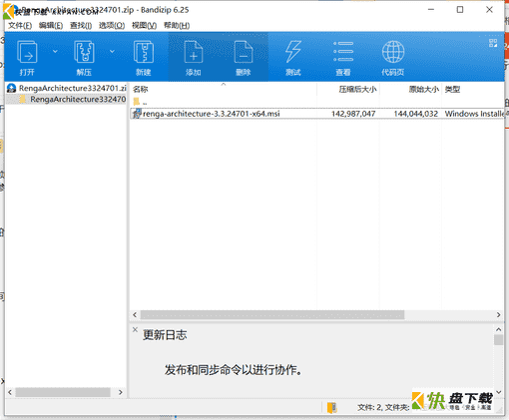Open the Options (选项) menu
The height and width of the screenshot is (420, 509).
(x=112, y=26)
